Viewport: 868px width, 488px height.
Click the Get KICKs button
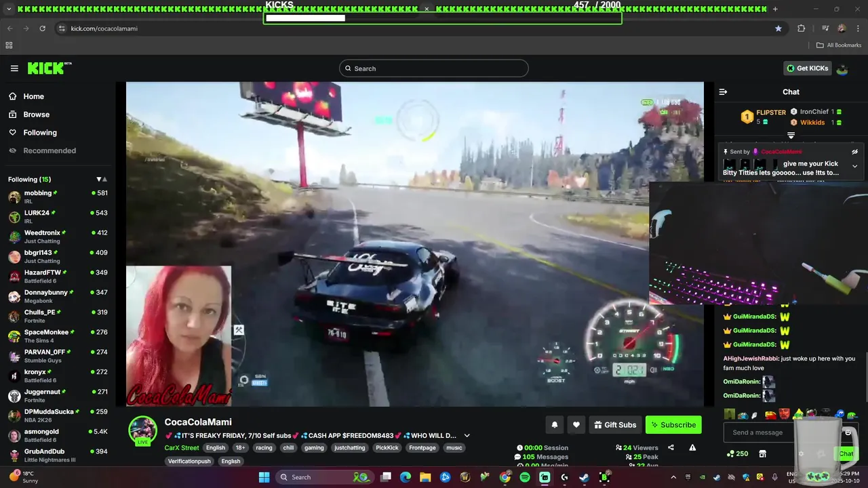pos(807,68)
